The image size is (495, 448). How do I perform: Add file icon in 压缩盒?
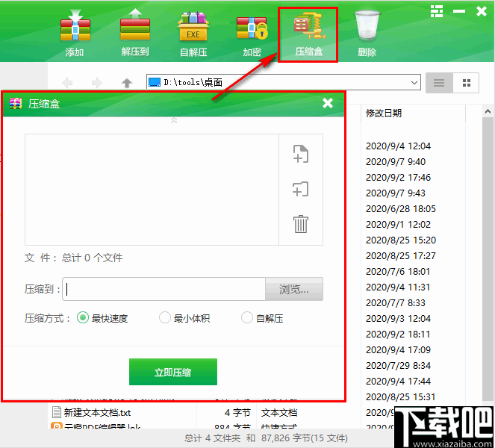point(301,154)
